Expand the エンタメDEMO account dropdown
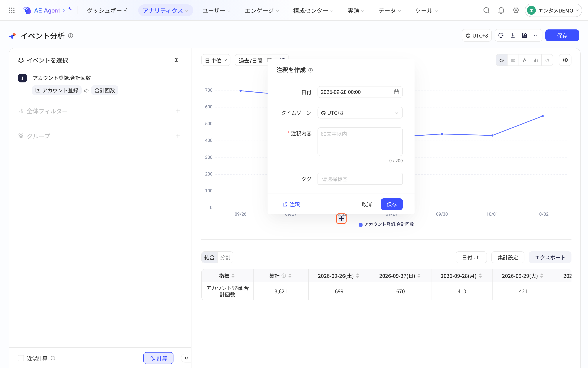588x368 pixels. (x=553, y=10)
